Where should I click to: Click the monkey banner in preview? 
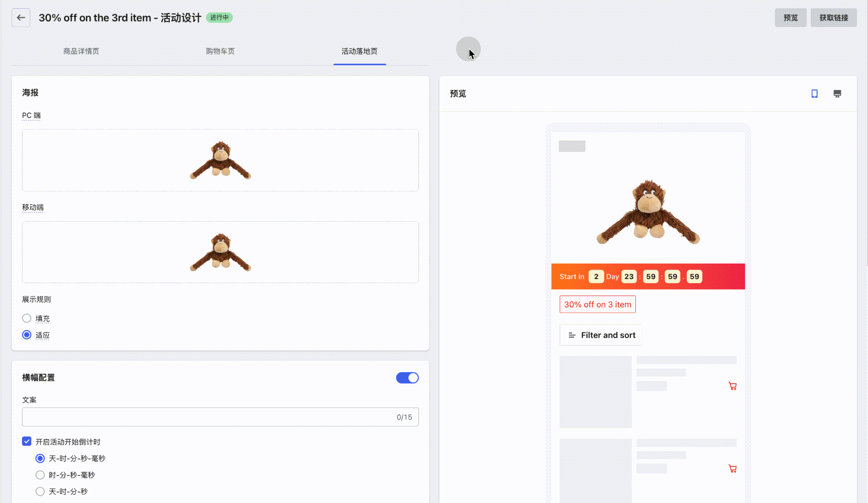[x=648, y=211]
